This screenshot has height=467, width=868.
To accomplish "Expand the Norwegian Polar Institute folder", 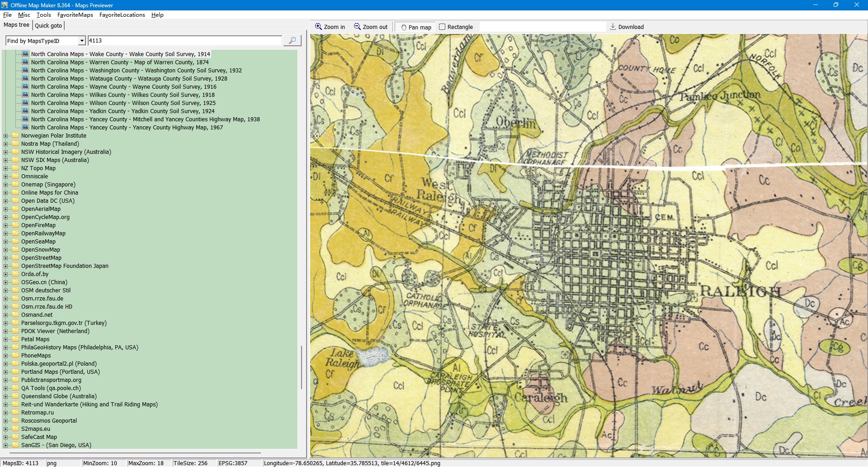I will (x=5, y=136).
